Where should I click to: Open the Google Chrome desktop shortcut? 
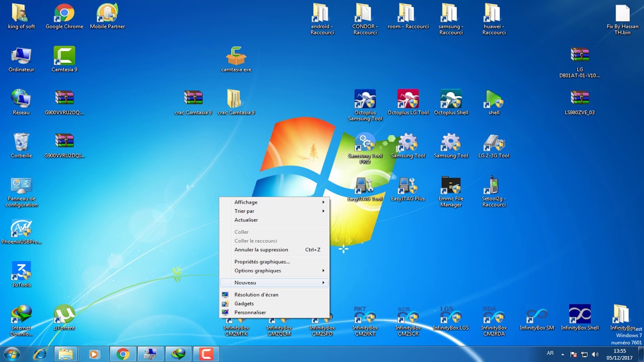click(x=64, y=17)
